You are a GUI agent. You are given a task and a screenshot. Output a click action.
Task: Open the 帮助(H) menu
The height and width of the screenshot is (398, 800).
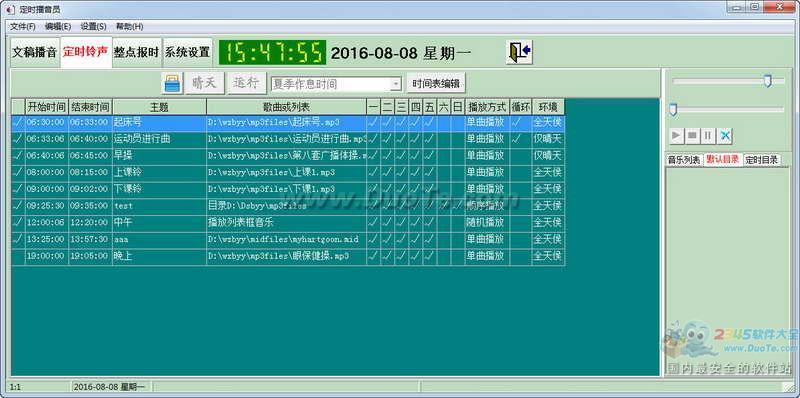pos(130,27)
